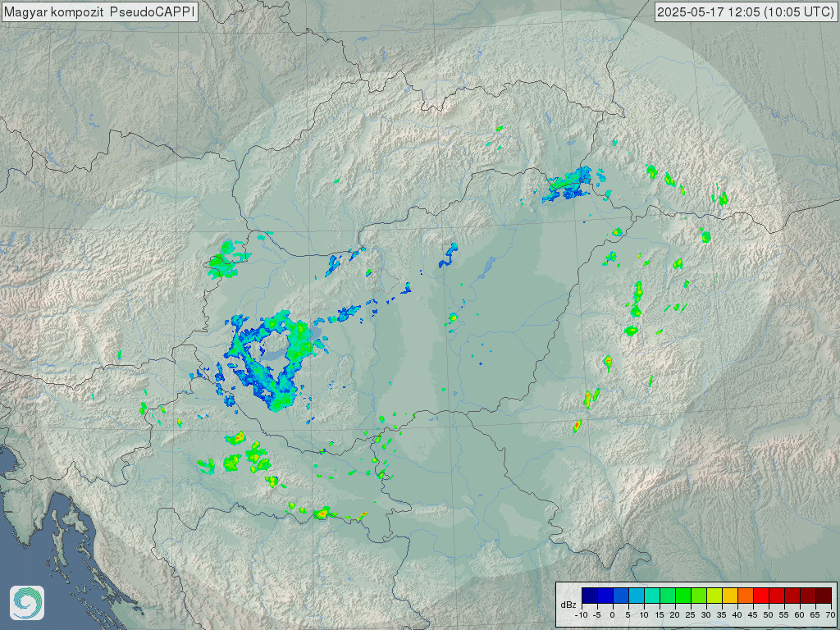Viewport: 840px width, 630px height.
Task: Select the yellow 35 to 40 dBz swatch
Action: click(730, 596)
